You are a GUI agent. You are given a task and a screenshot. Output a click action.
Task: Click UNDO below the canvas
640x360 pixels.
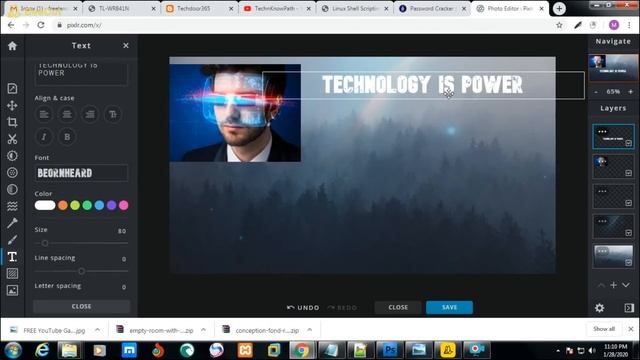point(303,307)
